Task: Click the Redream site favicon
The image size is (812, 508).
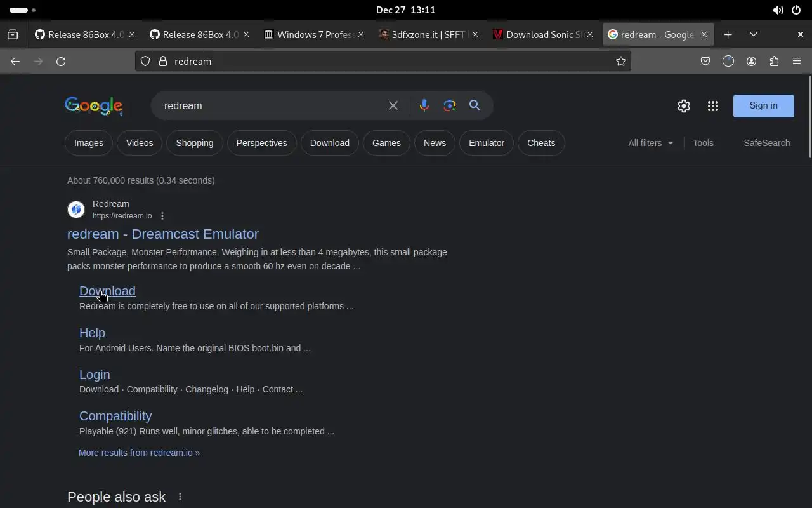Action: (x=76, y=210)
